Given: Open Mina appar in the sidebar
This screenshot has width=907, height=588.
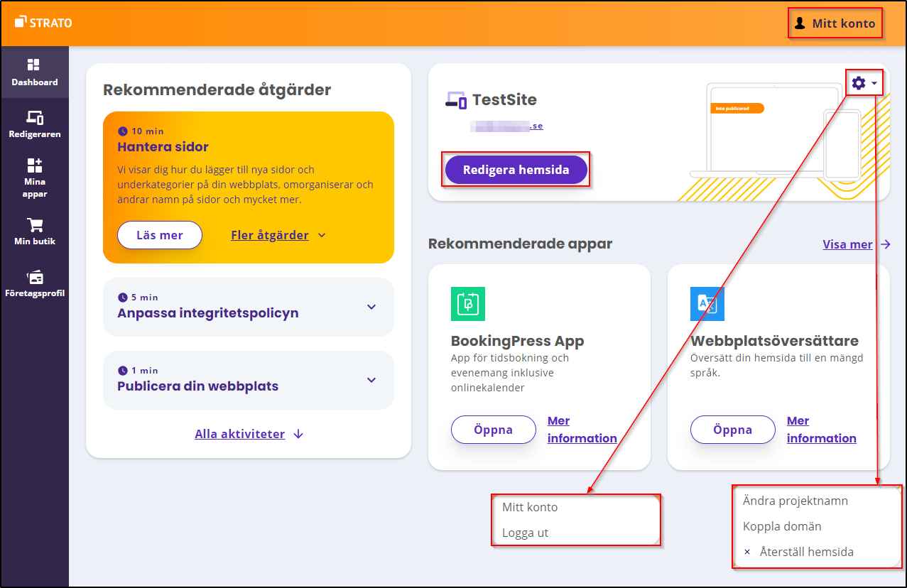Looking at the screenshot, I should (x=34, y=165).
